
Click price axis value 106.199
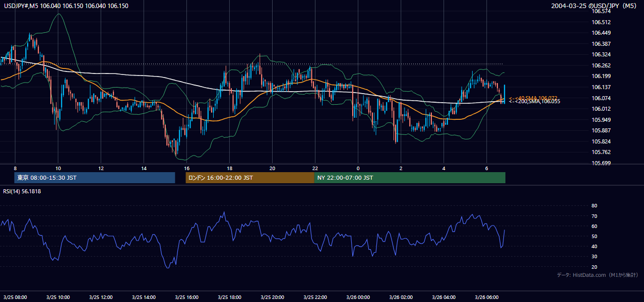(x=602, y=76)
